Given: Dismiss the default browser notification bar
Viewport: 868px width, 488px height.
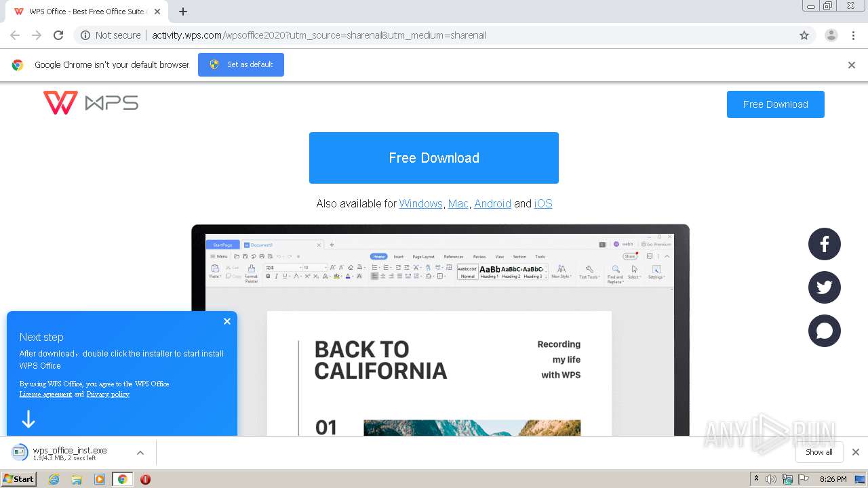Looking at the screenshot, I should coord(852,65).
